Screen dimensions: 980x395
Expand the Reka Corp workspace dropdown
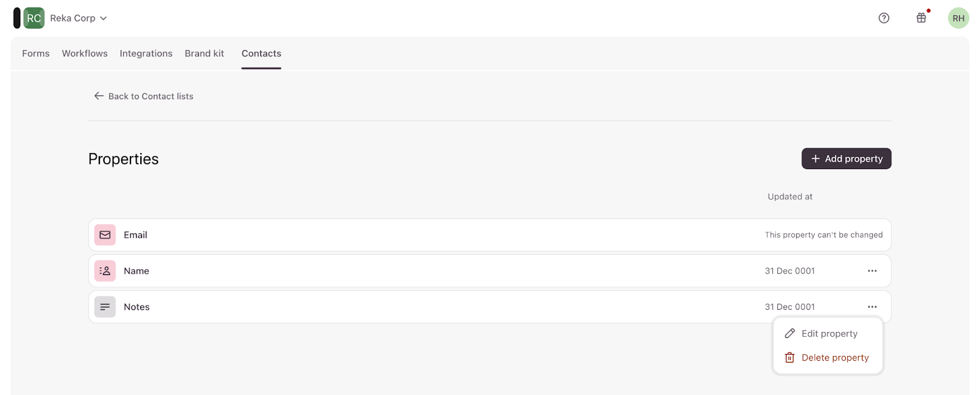click(x=78, y=18)
